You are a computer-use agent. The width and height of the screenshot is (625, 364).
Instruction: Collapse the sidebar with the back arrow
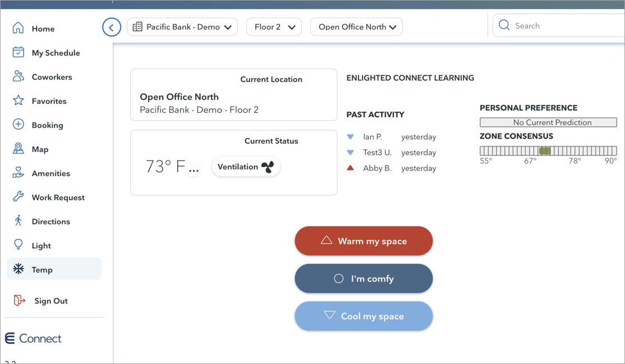[x=112, y=27]
